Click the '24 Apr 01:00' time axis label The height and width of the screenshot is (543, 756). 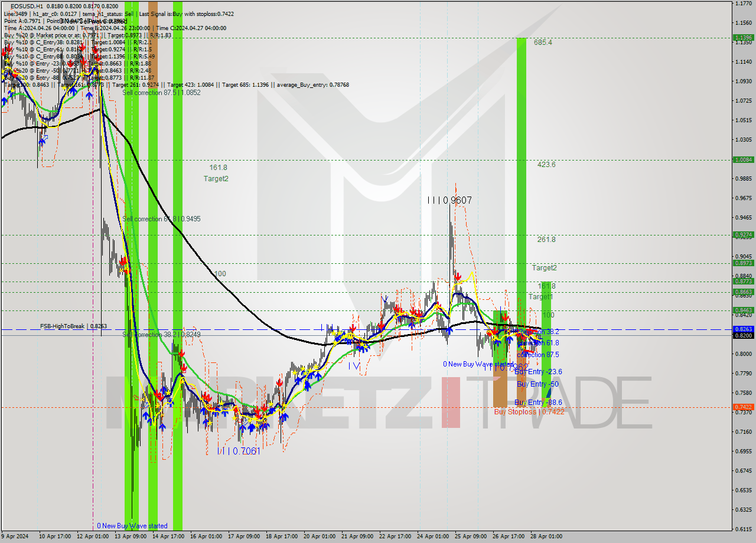[433, 537]
